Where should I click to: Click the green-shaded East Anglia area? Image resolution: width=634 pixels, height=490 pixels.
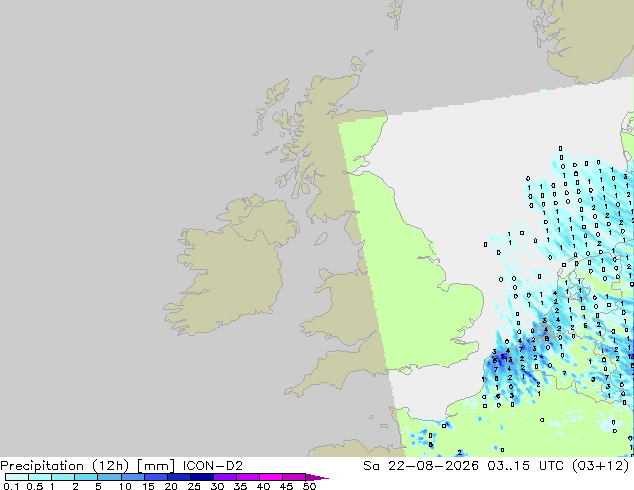click(461, 299)
